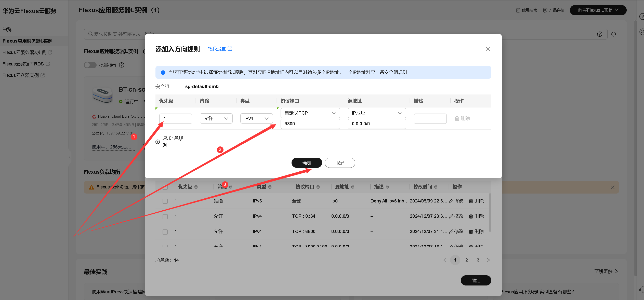Viewport: 644px width, 300px height.
Task: Collapse the left sidebar with the arrow handle
Action: pyautogui.click(x=70, y=157)
